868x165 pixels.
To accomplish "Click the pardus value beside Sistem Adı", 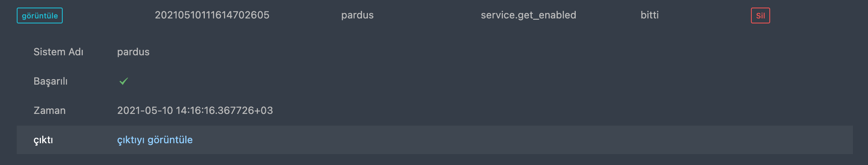I will (133, 52).
